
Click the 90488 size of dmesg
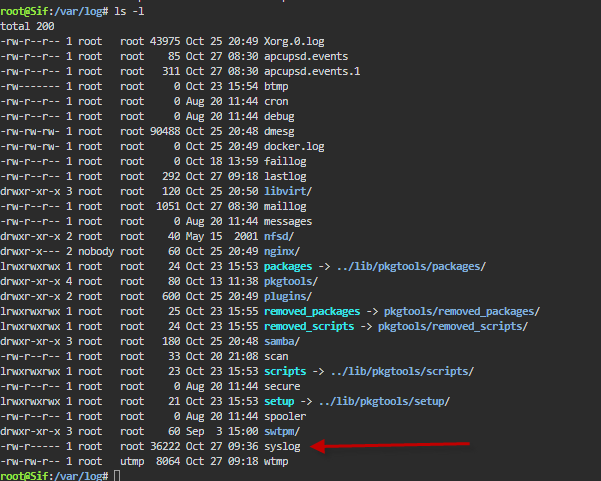click(165, 131)
